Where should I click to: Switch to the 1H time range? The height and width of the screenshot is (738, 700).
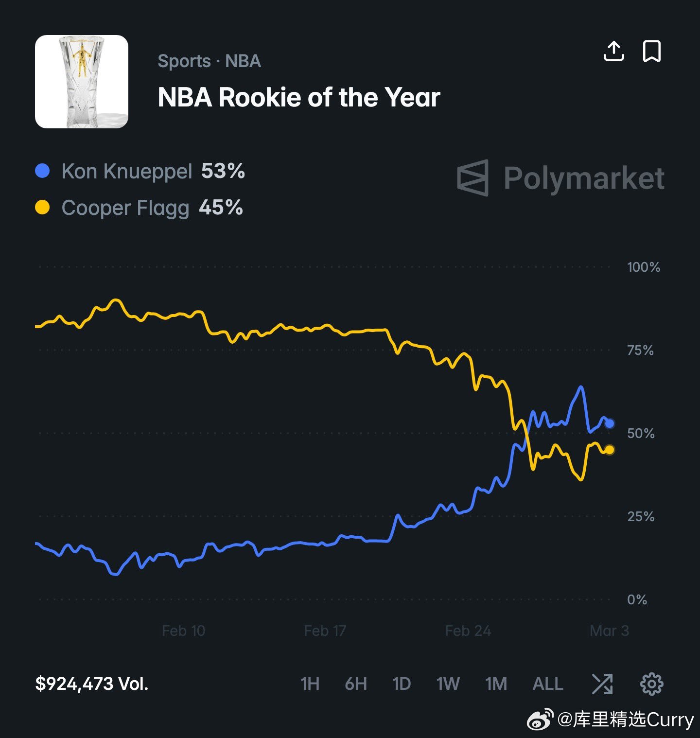point(310,685)
